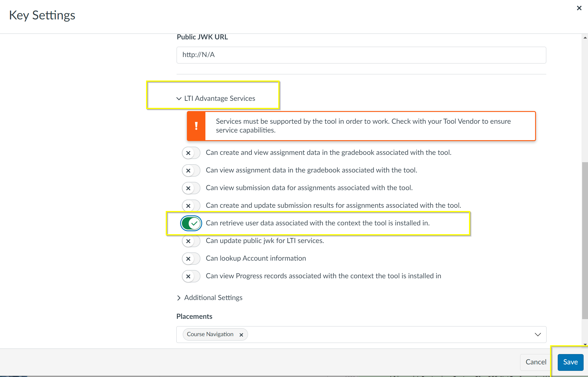
Task: Enable view Progress records toggle
Action: (191, 276)
